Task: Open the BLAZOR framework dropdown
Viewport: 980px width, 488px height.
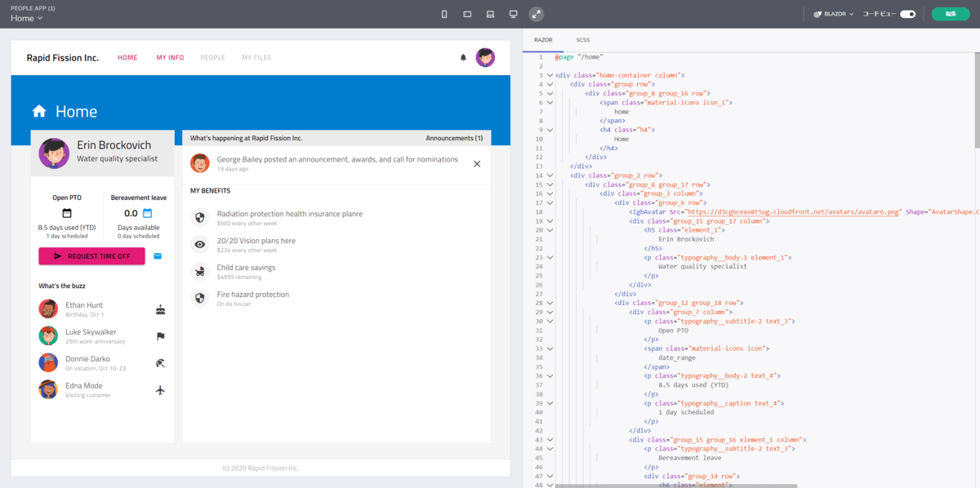Action: tap(834, 14)
